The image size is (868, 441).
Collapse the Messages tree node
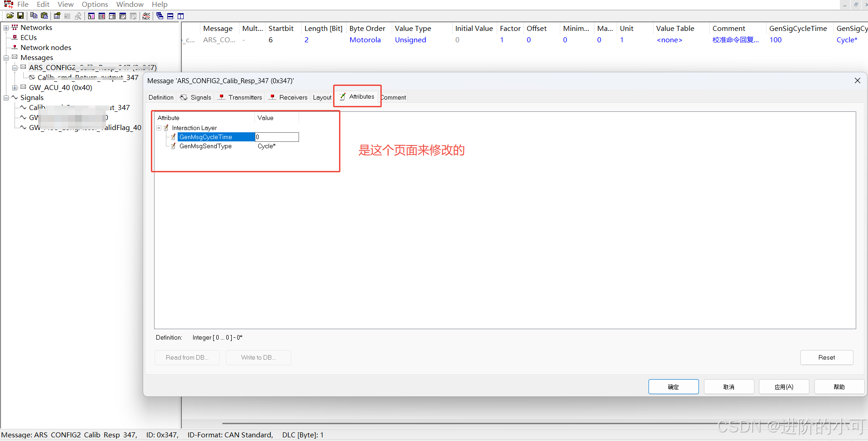[6, 58]
